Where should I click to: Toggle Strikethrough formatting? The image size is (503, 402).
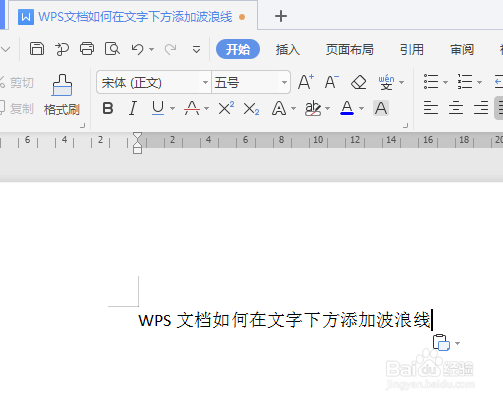click(192, 108)
